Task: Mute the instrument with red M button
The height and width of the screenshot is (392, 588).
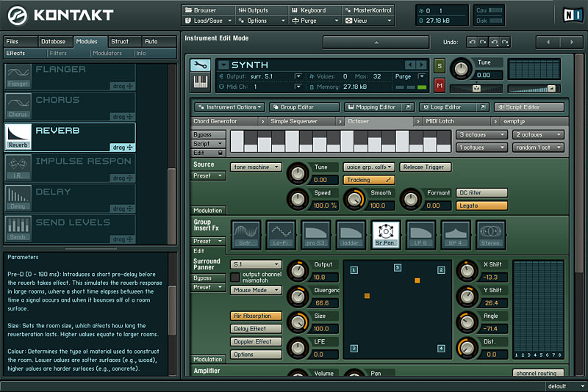Action: [440, 85]
